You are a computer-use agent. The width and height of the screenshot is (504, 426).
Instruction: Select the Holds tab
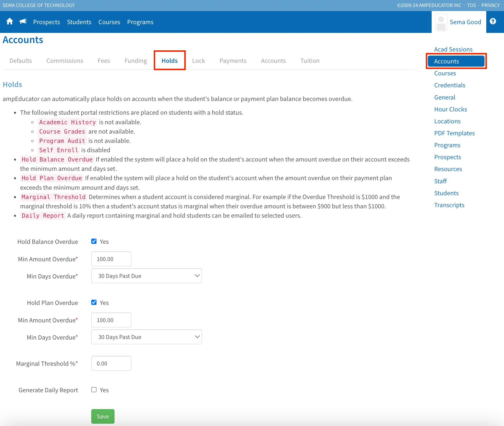coord(169,61)
